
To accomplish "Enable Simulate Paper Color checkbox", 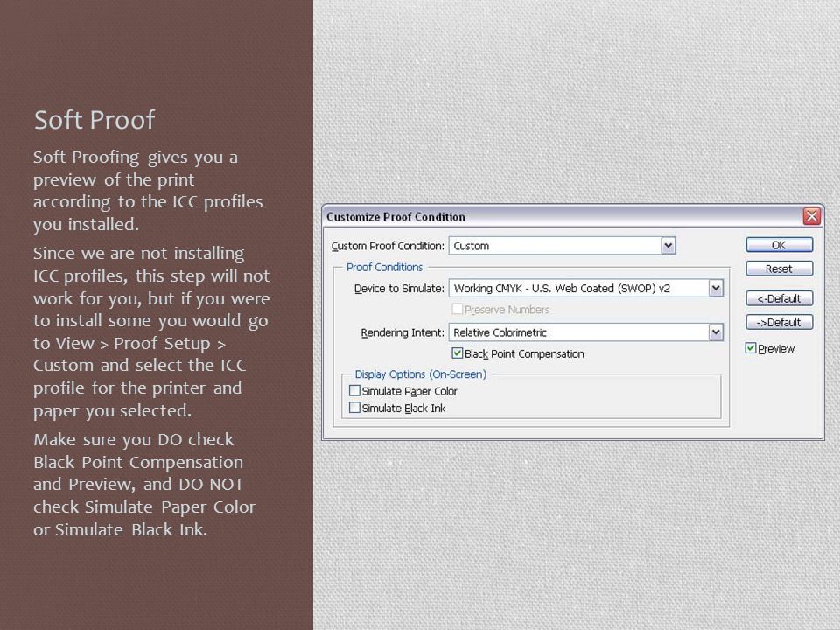I will tap(354, 390).
